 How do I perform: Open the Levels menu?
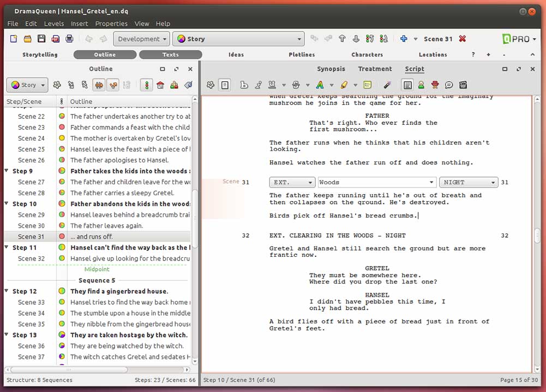(54, 23)
